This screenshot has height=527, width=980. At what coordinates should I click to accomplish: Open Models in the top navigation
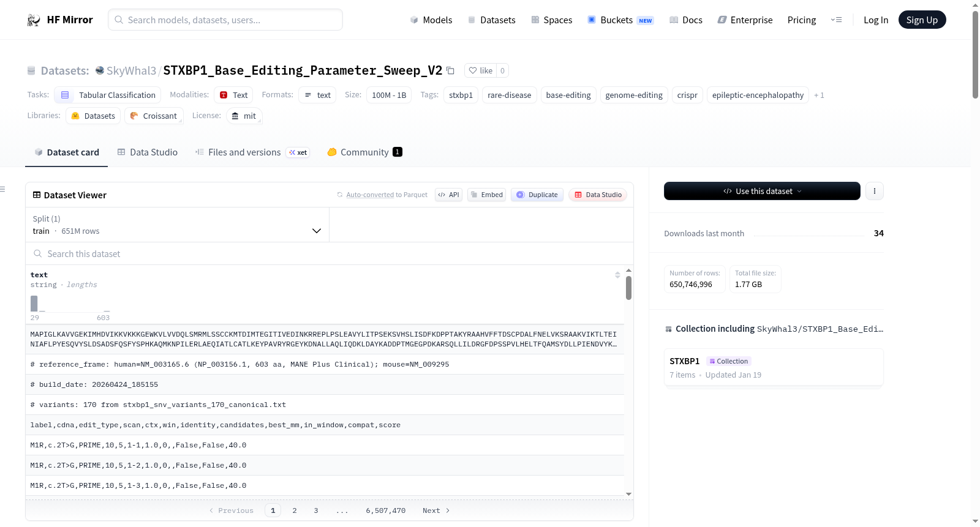(x=431, y=20)
